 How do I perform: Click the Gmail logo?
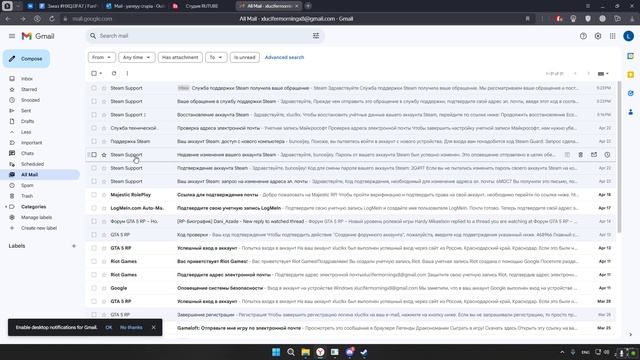click(x=38, y=36)
